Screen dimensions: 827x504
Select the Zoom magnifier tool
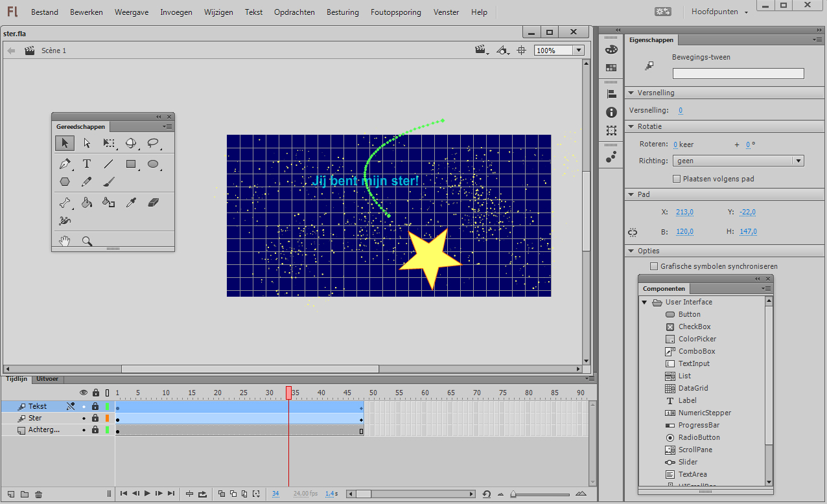[x=87, y=242]
